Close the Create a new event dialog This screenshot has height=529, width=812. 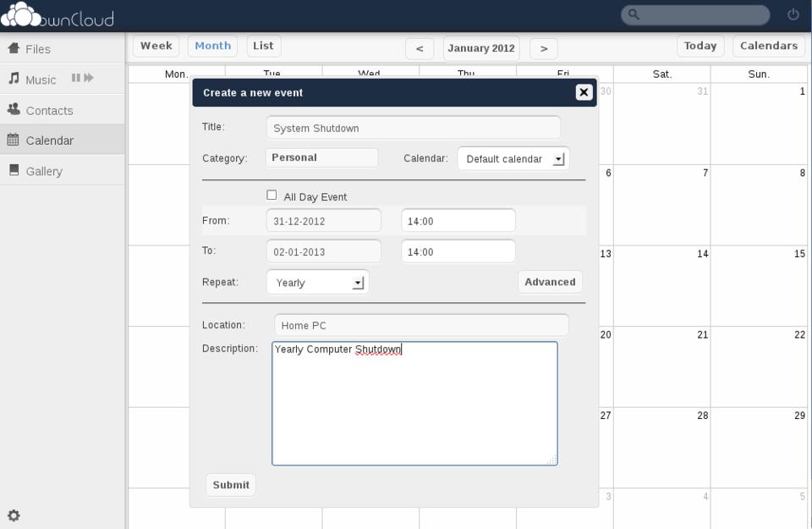[x=584, y=92]
